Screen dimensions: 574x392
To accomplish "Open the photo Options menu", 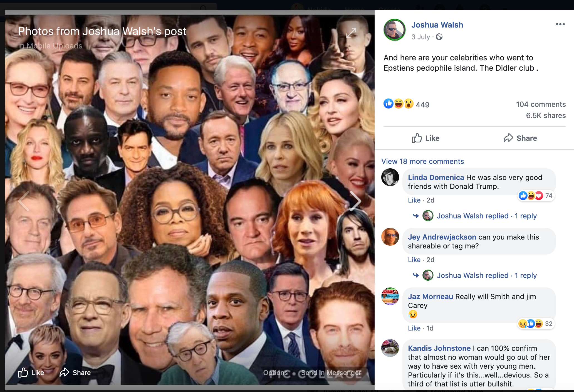I will pos(275,373).
